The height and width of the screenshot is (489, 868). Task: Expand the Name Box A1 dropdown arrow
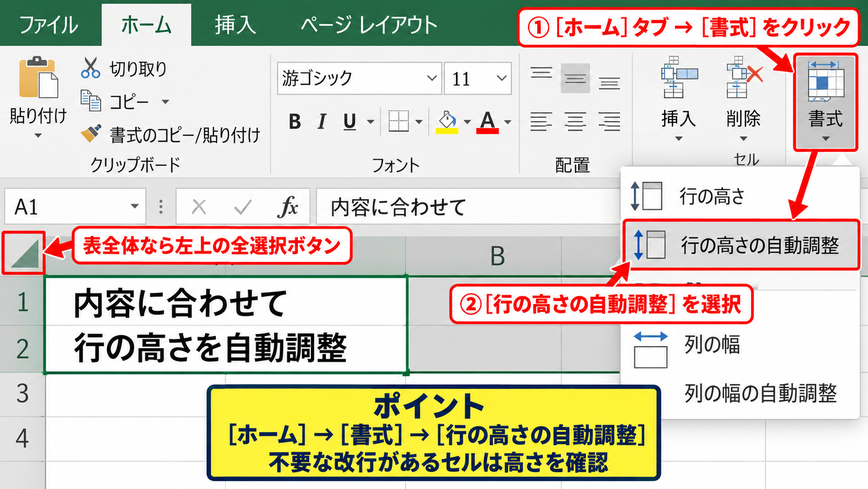[134, 206]
